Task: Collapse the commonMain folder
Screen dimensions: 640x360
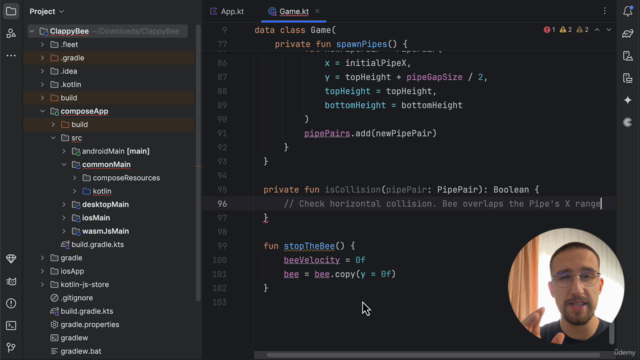Action: click(x=64, y=164)
